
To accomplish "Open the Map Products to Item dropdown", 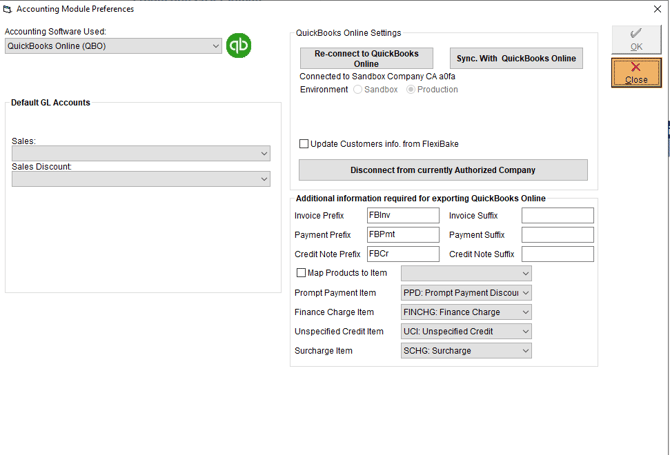I will (466, 273).
